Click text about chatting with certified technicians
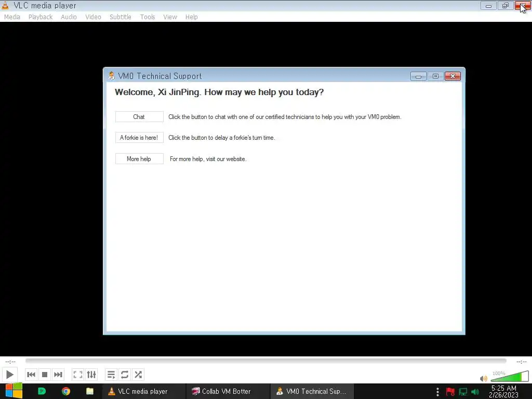Screen dimensions: 532x399 click(285, 117)
